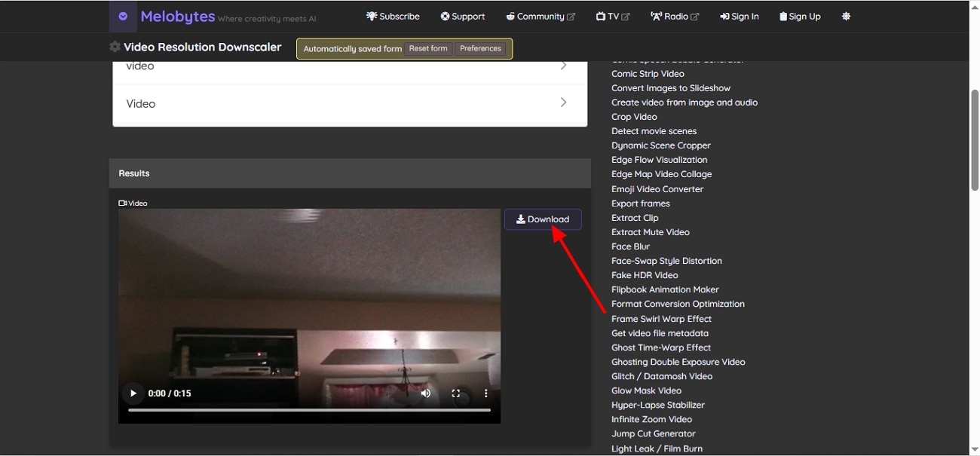Toggle fullscreen mode on the video
Image resolution: width=980 pixels, height=456 pixels.
tap(455, 393)
